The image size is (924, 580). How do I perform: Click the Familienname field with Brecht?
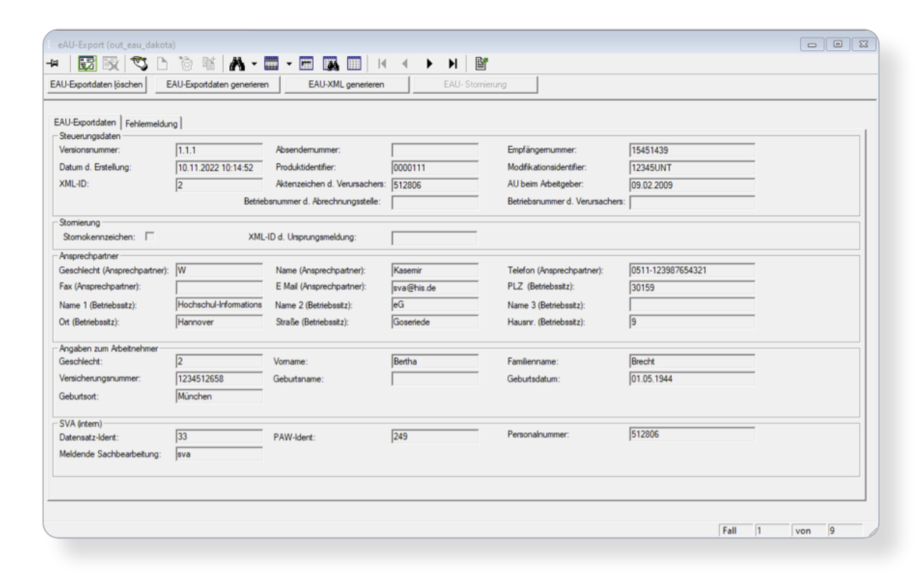pos(692,362)
